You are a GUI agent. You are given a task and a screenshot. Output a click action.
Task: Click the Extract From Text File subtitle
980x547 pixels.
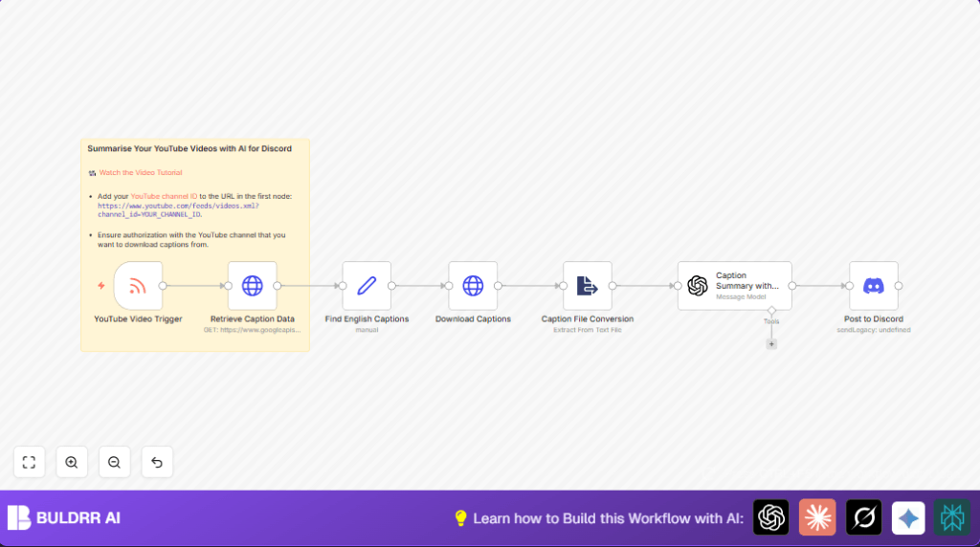[588, 330]
